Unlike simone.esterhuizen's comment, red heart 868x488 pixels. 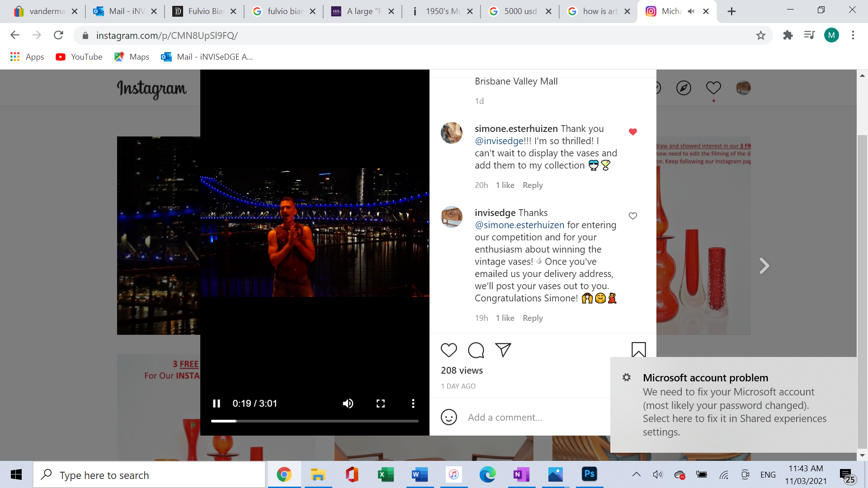[x=633, y=132]
